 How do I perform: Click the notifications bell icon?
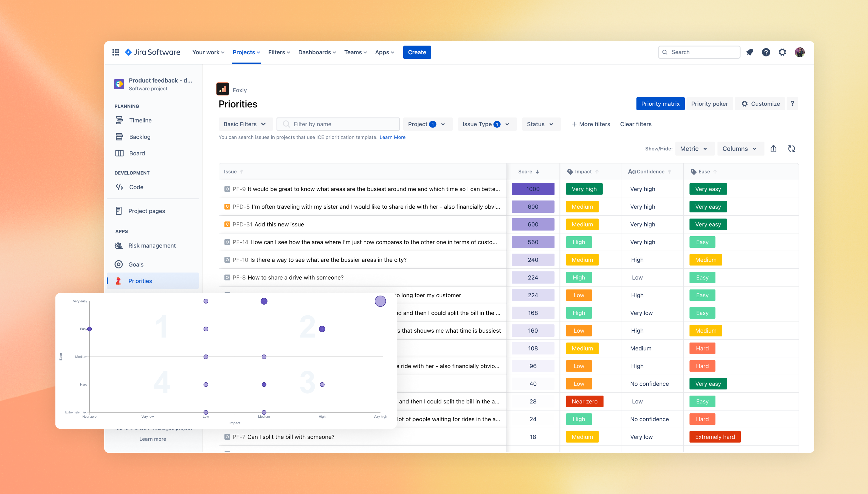pos(750,52)
